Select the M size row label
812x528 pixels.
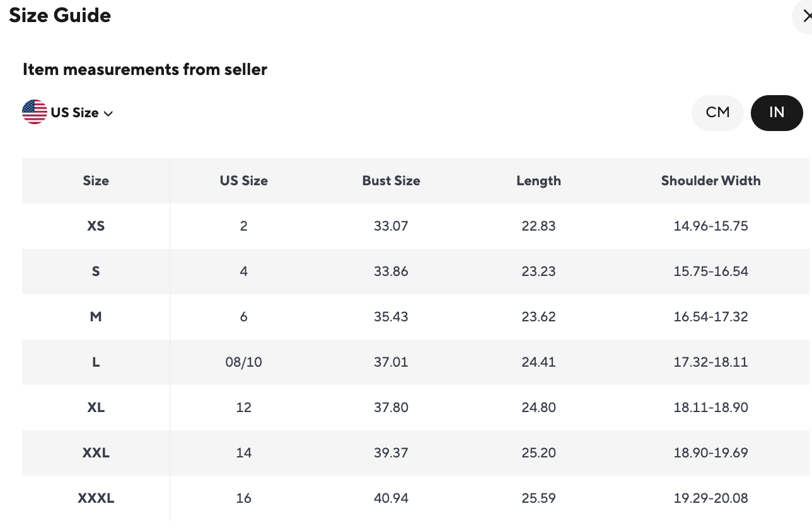pyautogui.click(x=96, y=317)
